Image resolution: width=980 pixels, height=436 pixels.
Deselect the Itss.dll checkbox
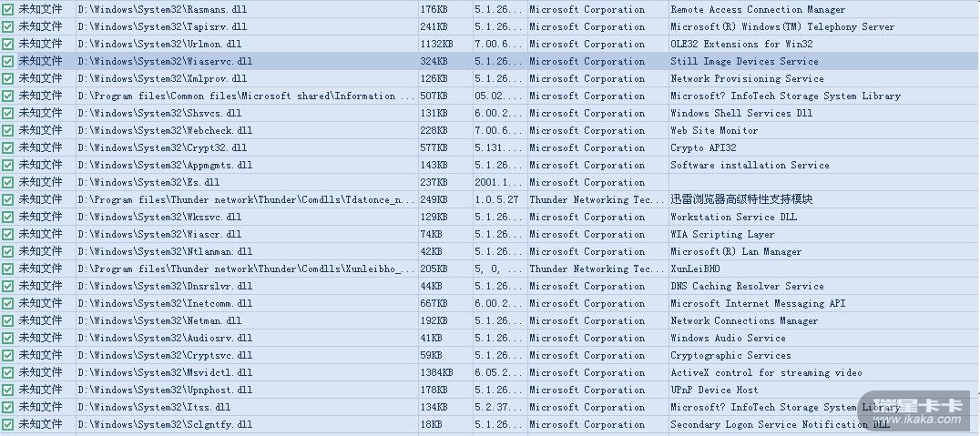coord(7,407)
